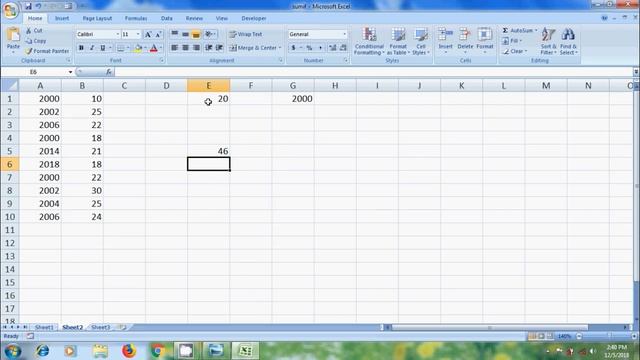Decrease decimal places
640x360 pixels.
click(x=343, y=48)
